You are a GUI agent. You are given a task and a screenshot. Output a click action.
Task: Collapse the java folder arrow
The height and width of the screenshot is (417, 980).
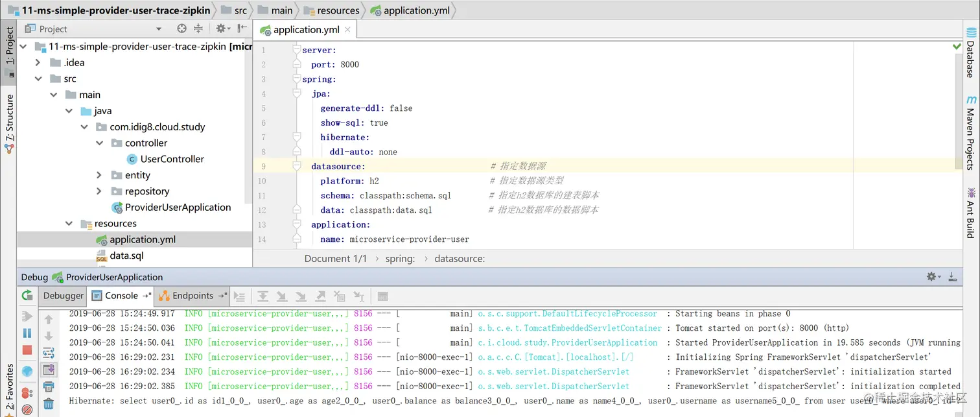pyautogui.click(x=69, y=111)
